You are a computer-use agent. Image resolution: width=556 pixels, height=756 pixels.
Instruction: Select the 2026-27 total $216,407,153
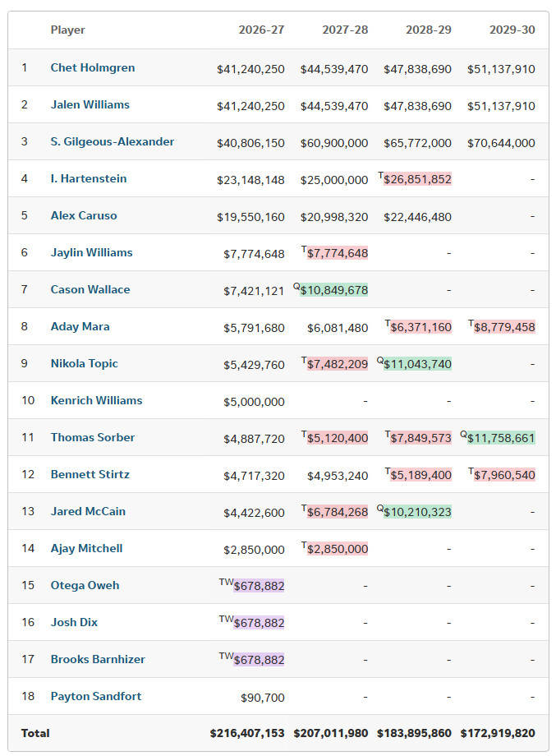(x=247, y=733)
